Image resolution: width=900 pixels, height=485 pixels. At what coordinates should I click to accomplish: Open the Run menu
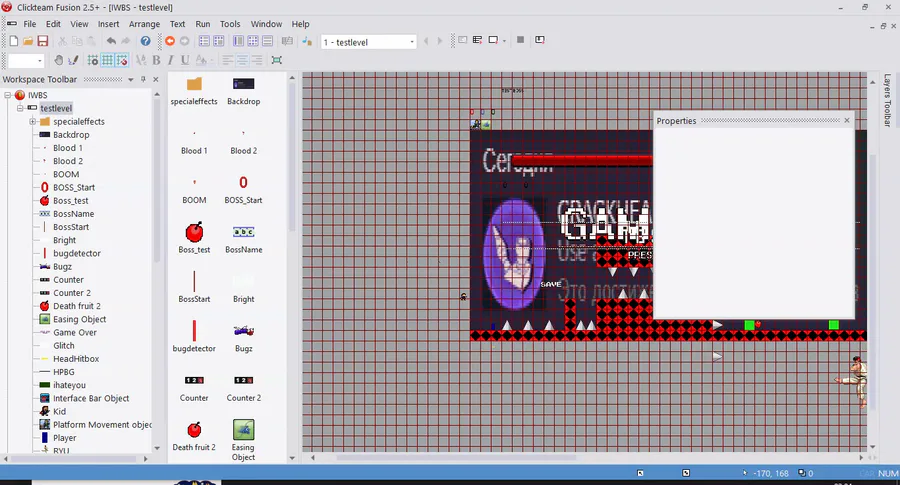(x=203, y=24)
